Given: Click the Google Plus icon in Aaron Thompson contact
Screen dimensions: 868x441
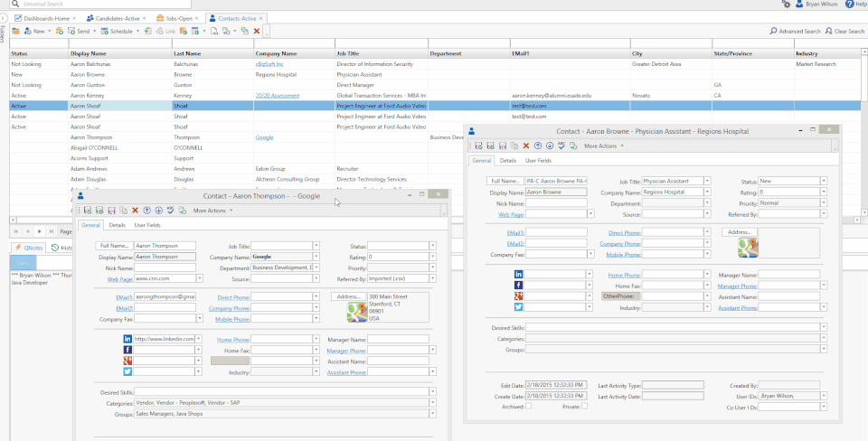Looking at the screenshot, I should tap(127, 361).
